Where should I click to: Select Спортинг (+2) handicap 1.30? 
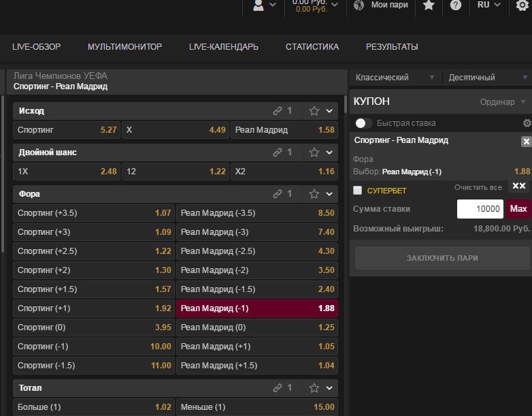(94, 270)
